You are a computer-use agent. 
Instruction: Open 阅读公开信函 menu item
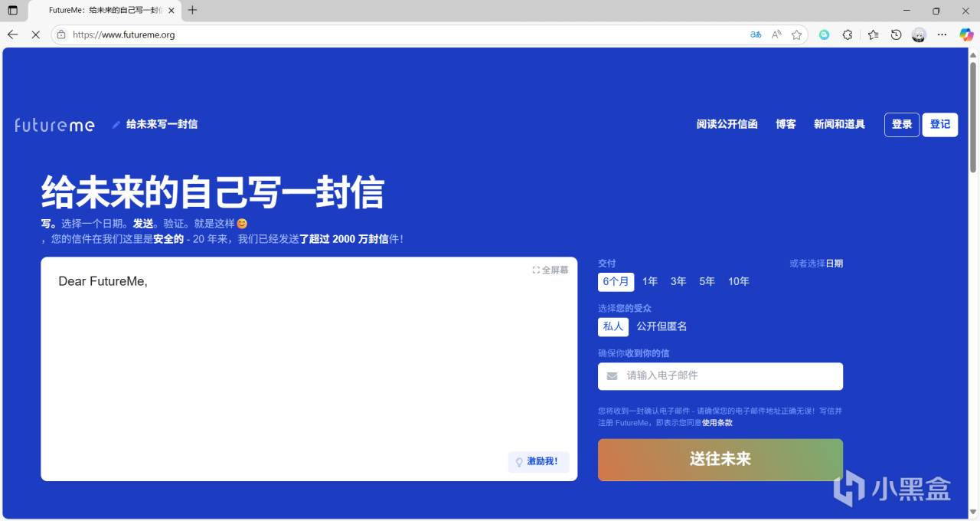(x=727, y=124)
